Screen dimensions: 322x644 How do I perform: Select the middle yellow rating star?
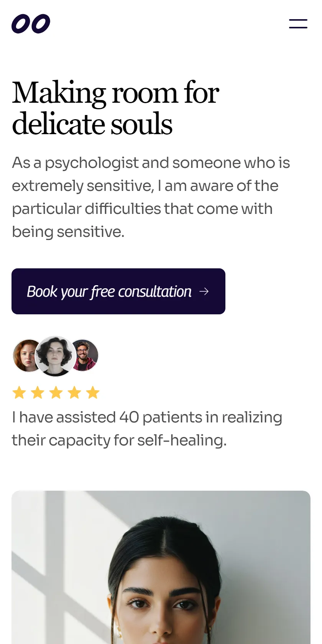coord(56,393)
